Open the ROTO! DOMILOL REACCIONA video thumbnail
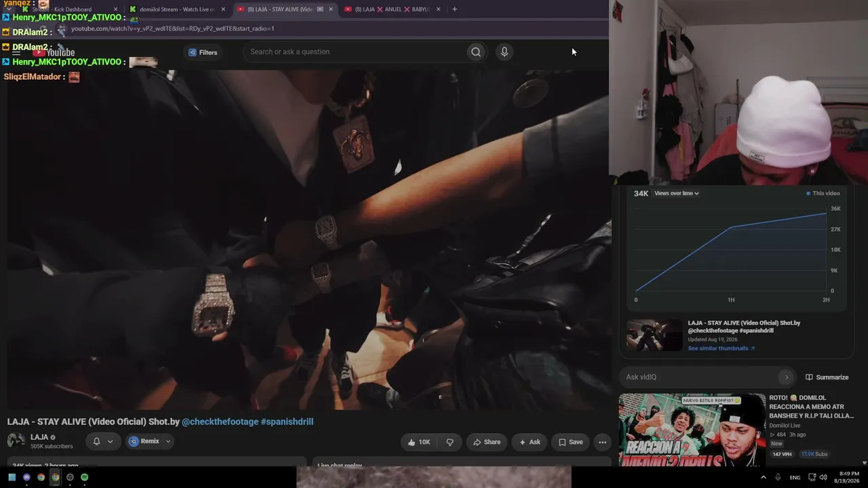This screenshot has height=488, width=868. (692, 430)
